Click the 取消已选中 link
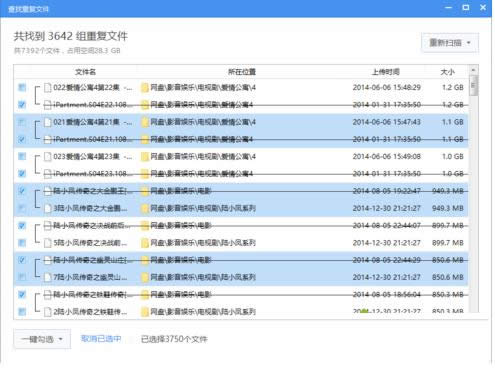495x368 pixels. [101, 339]
